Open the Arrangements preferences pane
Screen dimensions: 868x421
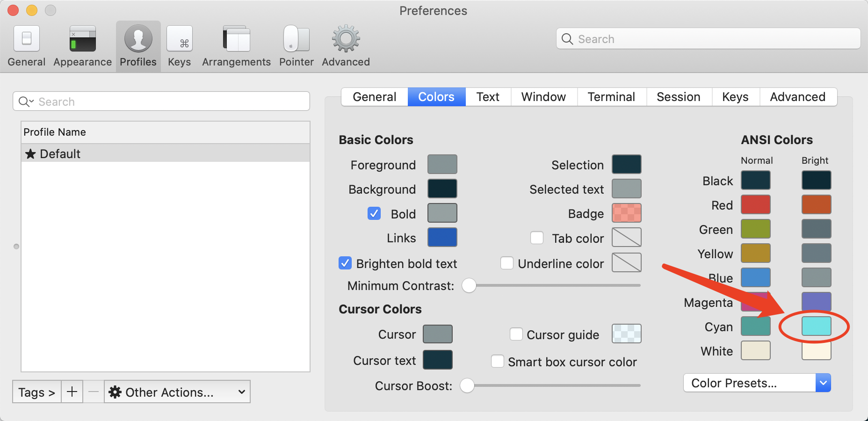coord(236,45)
